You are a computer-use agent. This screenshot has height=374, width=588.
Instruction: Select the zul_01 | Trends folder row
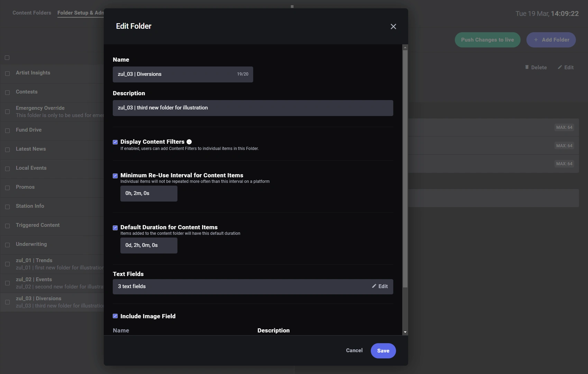tap(52, 264)
